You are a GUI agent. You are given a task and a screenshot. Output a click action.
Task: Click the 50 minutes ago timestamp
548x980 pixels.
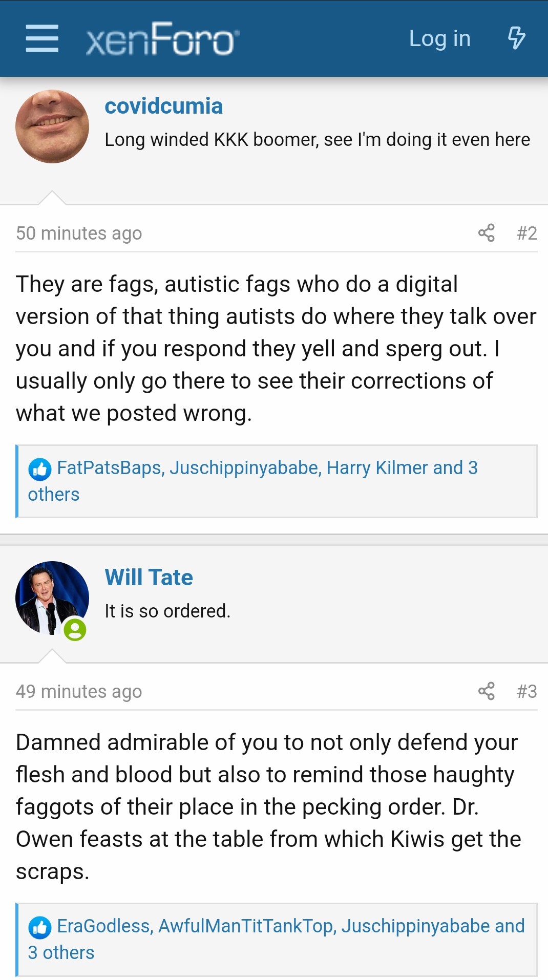point(79,233)
